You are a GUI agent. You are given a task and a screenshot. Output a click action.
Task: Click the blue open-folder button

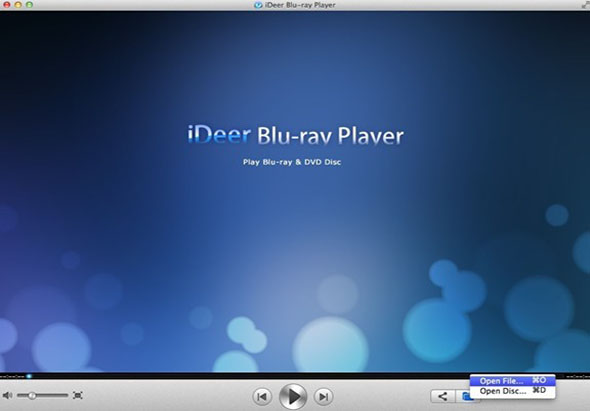pos(465,396)
